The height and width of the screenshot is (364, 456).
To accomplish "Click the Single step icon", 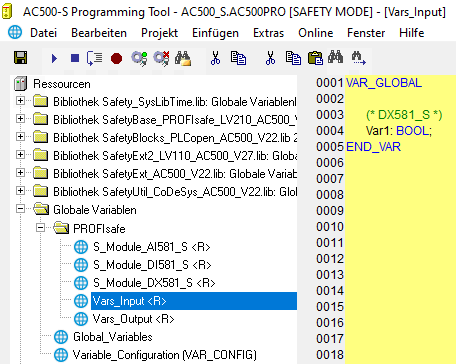I will (x=95, y=58).
